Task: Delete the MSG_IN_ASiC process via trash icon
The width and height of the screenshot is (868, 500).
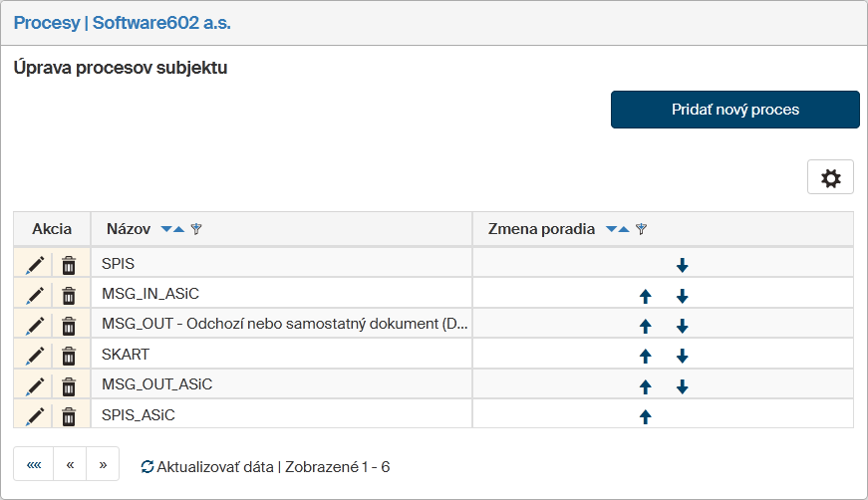Action: (x=69, y=295)
